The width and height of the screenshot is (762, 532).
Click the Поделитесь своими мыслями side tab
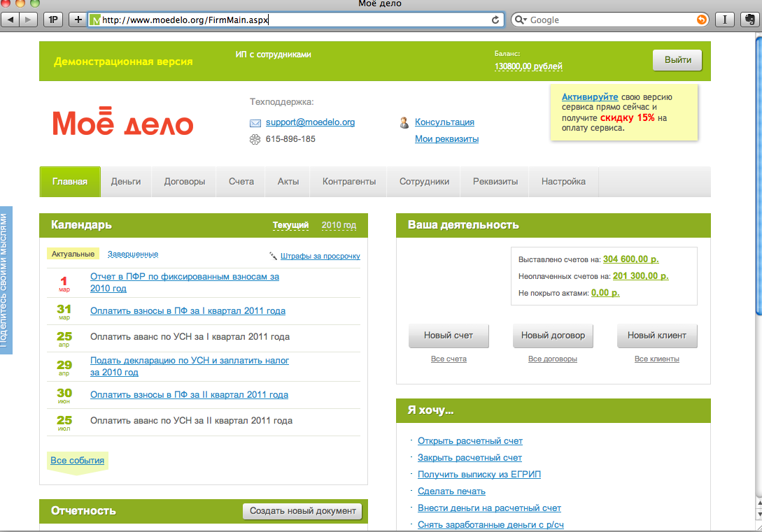[x=6, y=280]
